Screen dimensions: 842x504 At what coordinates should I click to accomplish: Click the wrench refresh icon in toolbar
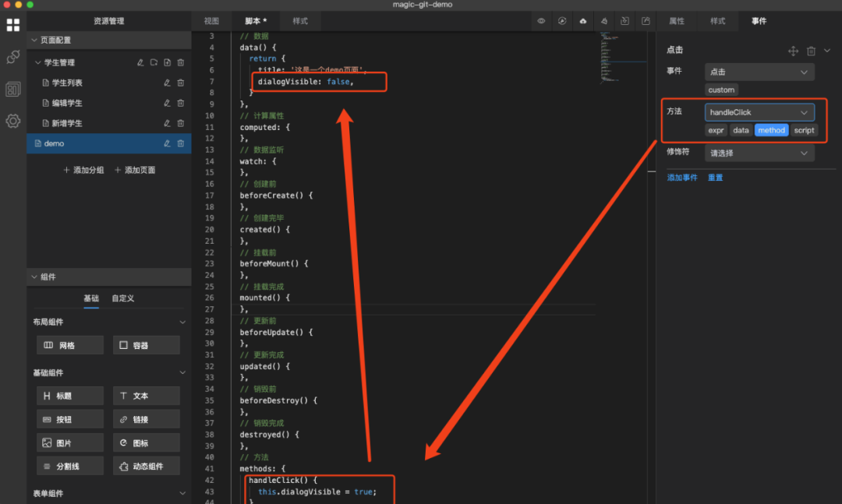pyautogui.click(x=562, y=21)
